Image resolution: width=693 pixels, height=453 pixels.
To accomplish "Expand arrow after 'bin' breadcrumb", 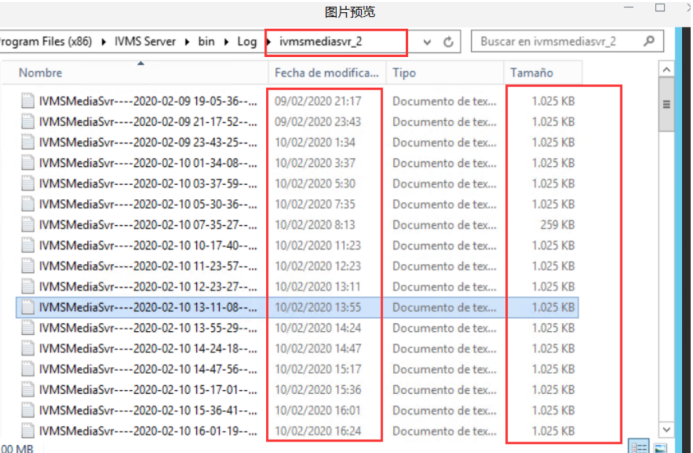I will point(226,42).
